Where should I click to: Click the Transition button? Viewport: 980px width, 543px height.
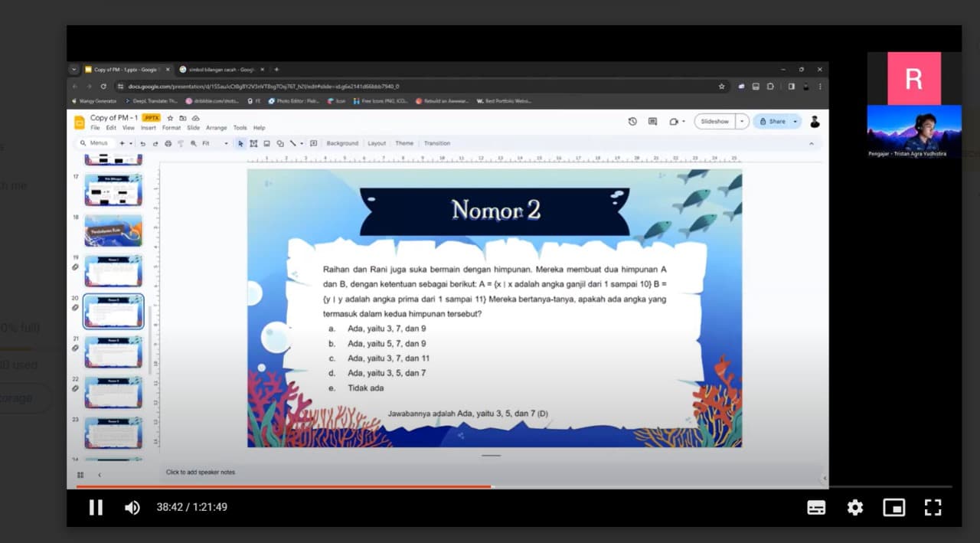coord(437,143)
